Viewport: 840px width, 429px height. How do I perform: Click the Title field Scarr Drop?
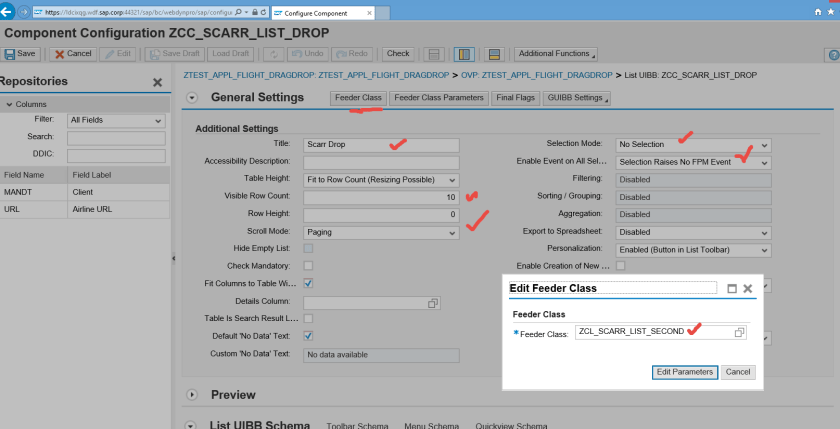tap(381, 145)
